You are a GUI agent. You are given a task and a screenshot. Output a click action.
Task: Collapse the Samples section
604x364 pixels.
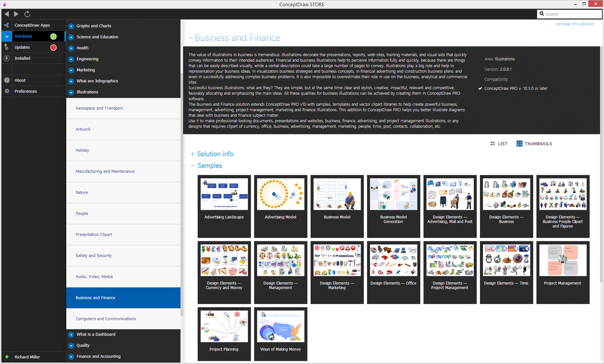coord(193,165)
